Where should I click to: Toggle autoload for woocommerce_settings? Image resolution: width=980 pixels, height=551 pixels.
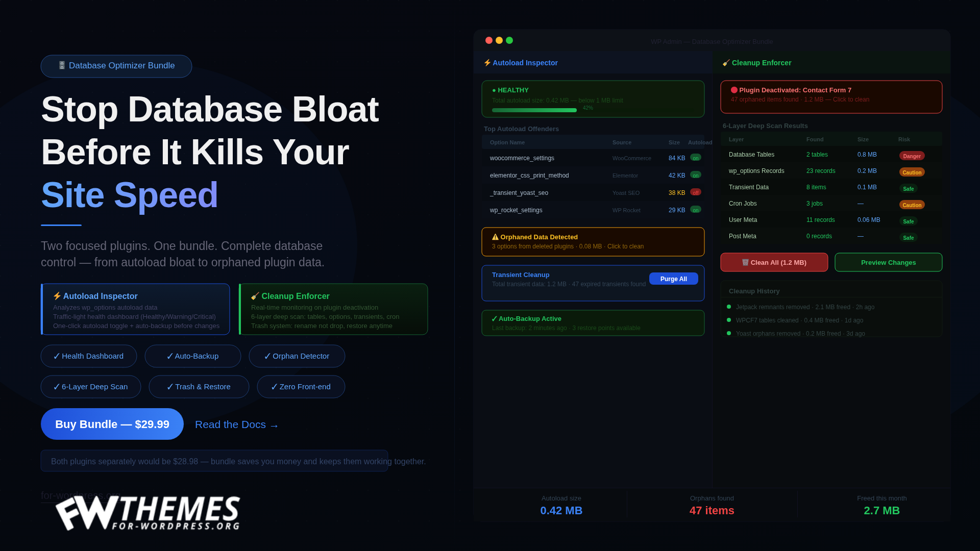point(695,158)
